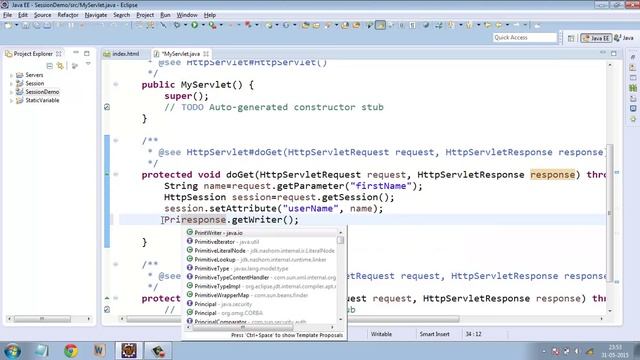Open the Run button dropdown arrow
Viewport: 640px width, 360px height.
[203, 25]
